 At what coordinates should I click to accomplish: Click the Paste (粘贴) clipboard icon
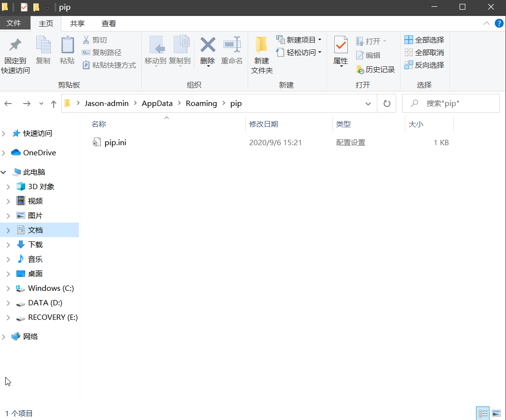(x=67, y=45)
